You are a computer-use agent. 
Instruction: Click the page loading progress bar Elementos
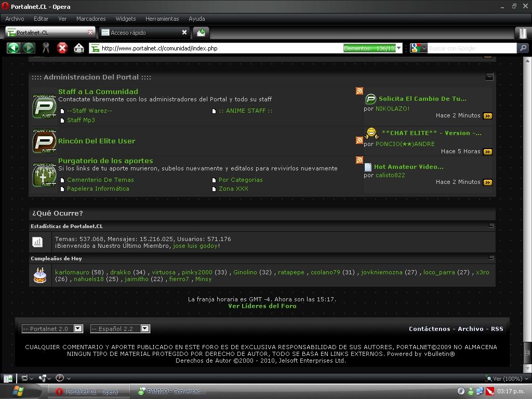369,48
